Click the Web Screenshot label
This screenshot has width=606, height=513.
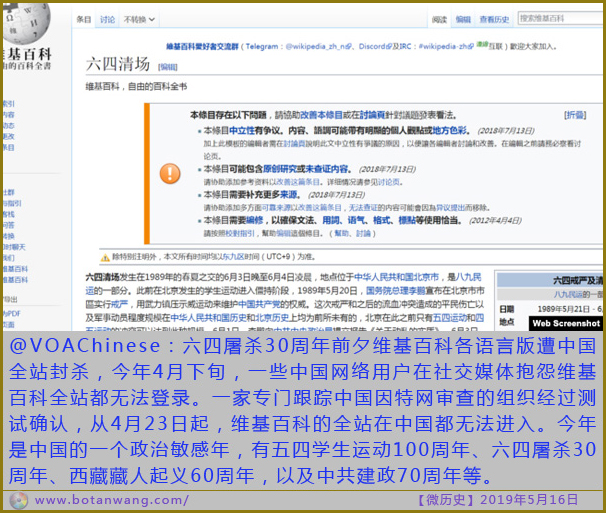coord(566,323)
